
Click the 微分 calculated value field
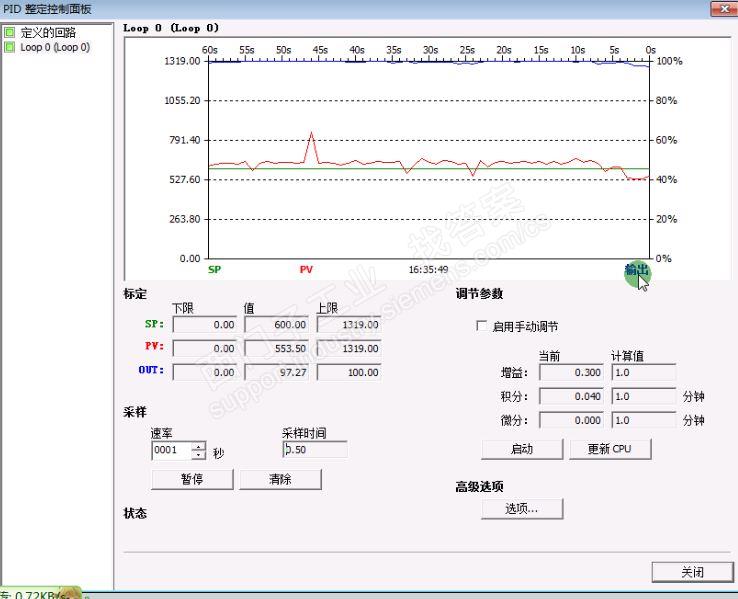[643, 420]
